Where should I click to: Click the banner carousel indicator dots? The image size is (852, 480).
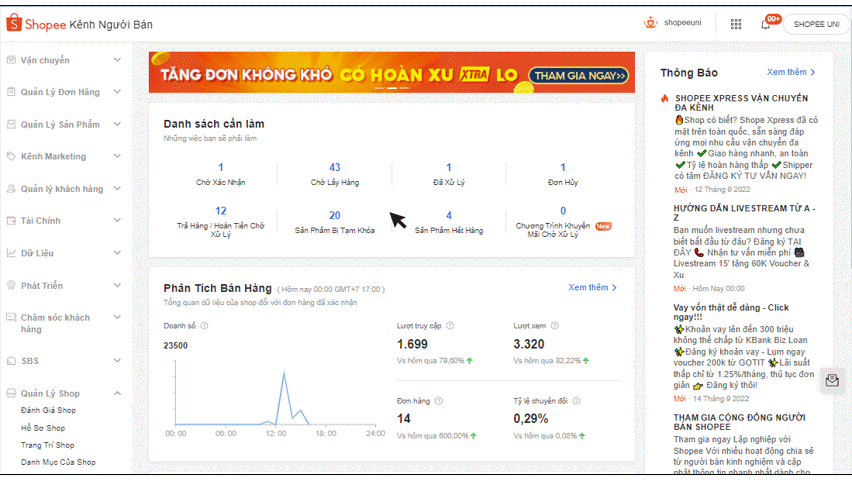tap(392, 88)
